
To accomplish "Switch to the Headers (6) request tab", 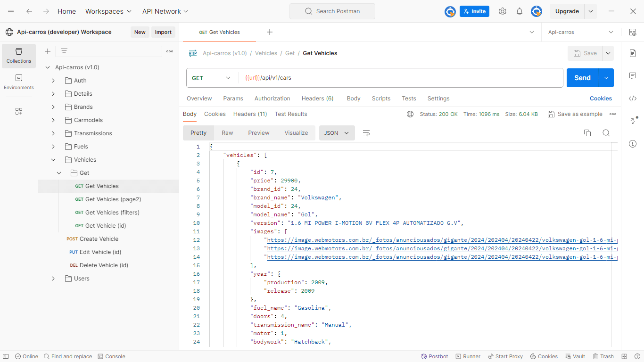I will point(317,99).
